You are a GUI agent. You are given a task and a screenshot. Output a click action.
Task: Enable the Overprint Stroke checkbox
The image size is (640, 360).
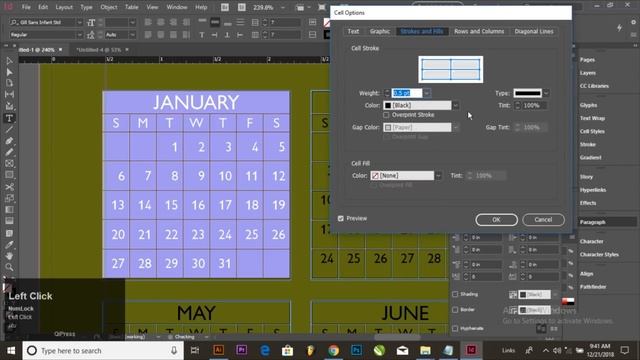tap(386, 115)
